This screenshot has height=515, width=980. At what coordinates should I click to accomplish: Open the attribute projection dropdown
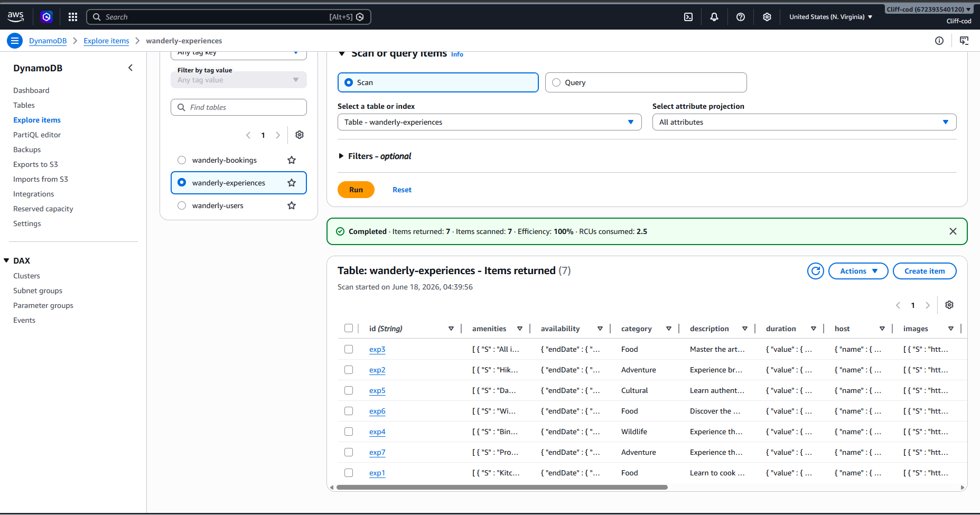804,122
